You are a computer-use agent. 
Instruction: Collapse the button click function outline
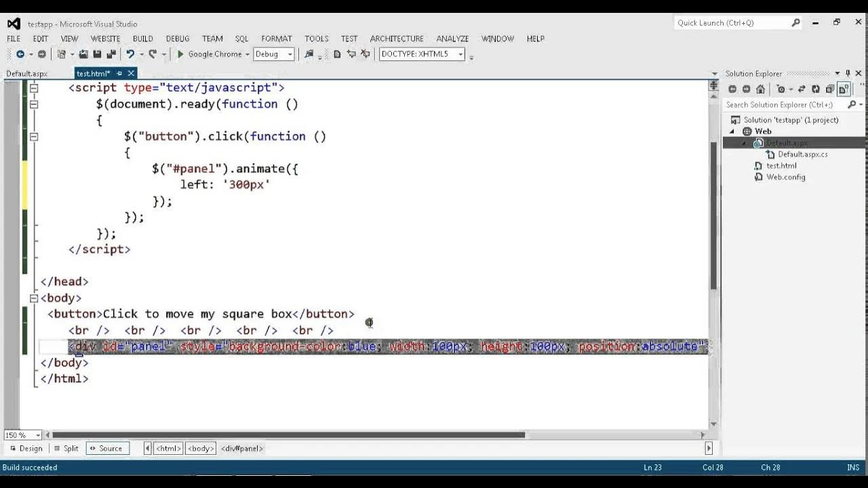click(34, 136)
